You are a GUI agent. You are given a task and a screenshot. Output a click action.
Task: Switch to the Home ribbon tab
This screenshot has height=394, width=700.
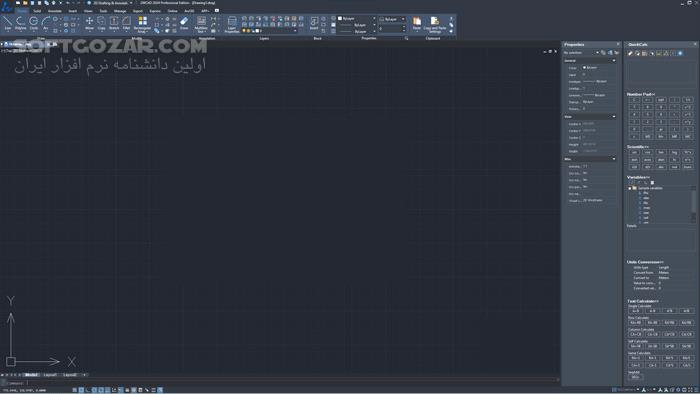[22, 11]
